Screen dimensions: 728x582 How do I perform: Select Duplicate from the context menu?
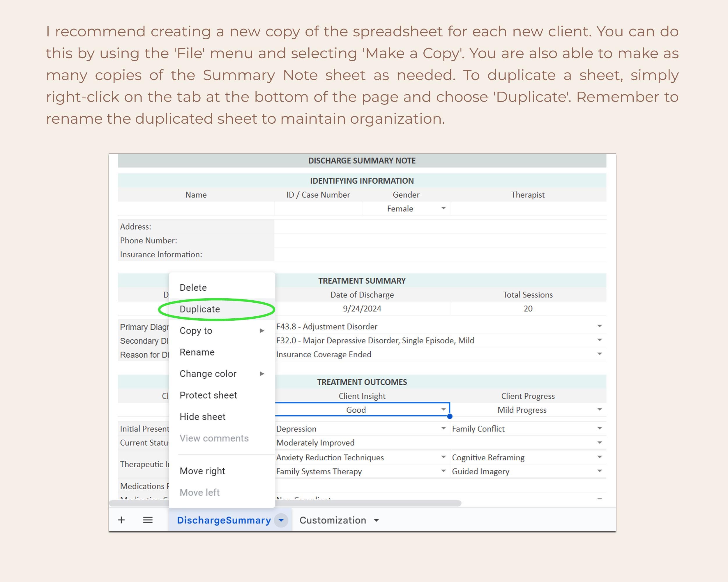point(200,309)
